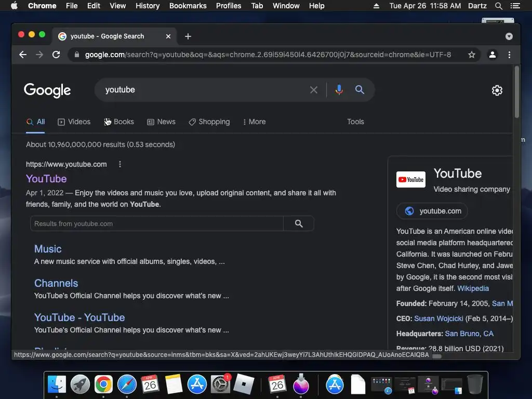Click the eject icon in menu bar
The image size is (532, 399).
coord(376,6)
